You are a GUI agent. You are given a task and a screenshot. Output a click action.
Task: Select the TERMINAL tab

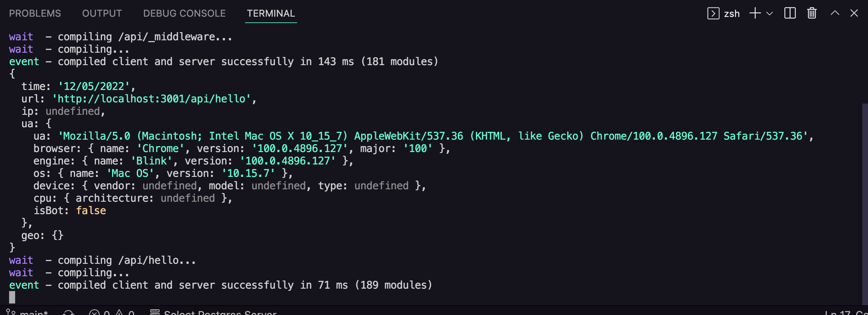tap(270, 13)
